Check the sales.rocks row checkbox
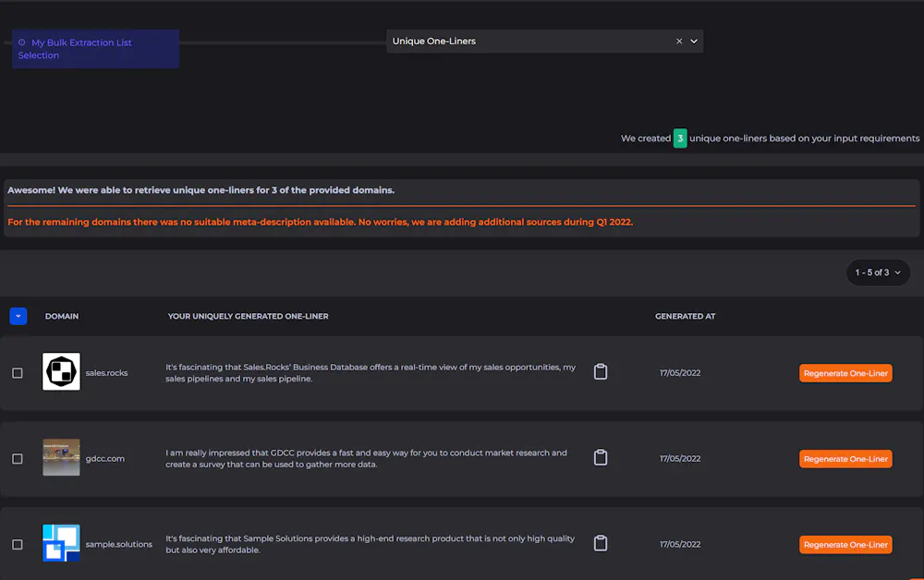Screen dimensions: 924x580 click(18, 373)
